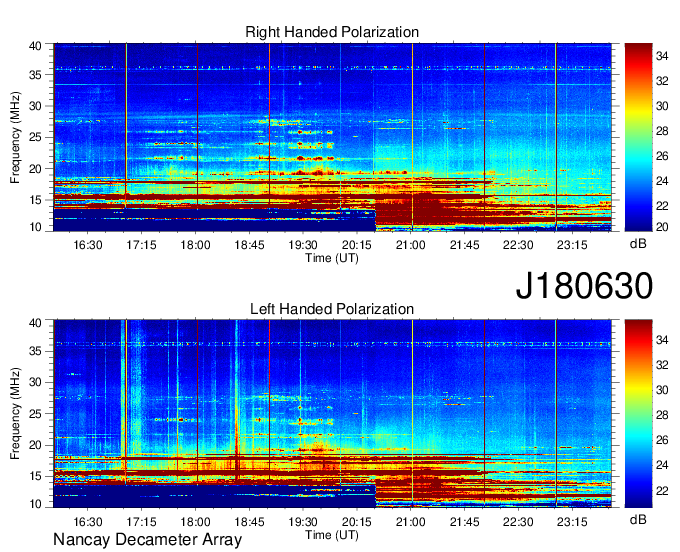
Task: Click the "34" dB value on right-handed colorbar
Action: [x=662, y=56]
